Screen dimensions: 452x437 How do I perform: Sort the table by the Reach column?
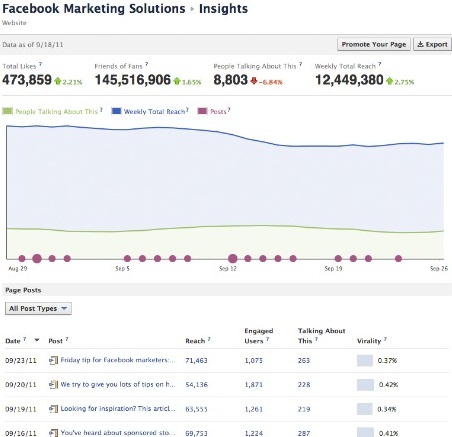195,341
